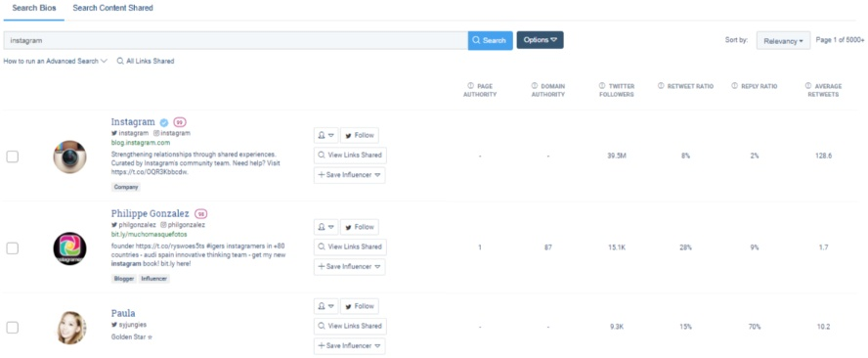
Task: Open the user dropdown in Paula row
Action: click(x=326, y=306)
